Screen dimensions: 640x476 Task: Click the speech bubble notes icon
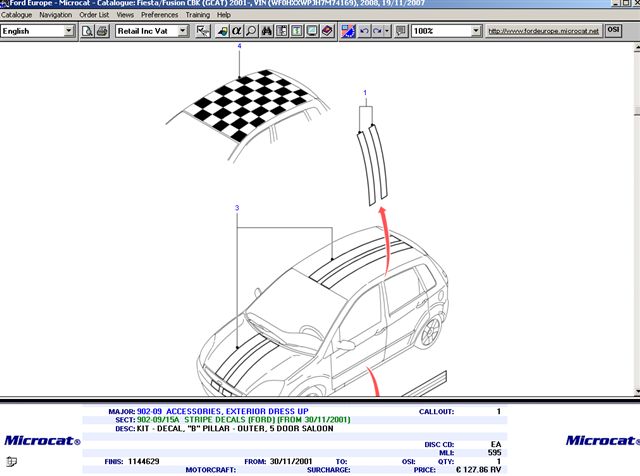click(312, 32)
